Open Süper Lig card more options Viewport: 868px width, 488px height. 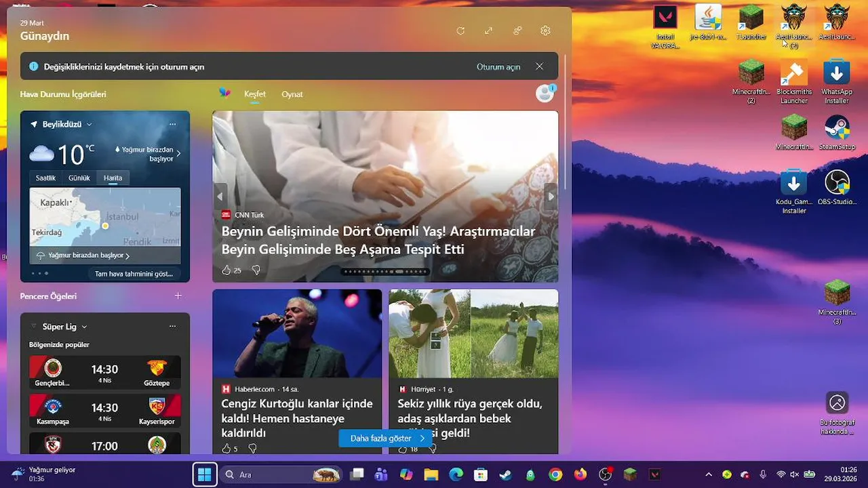pyautogui.click(x=172, y=327)
